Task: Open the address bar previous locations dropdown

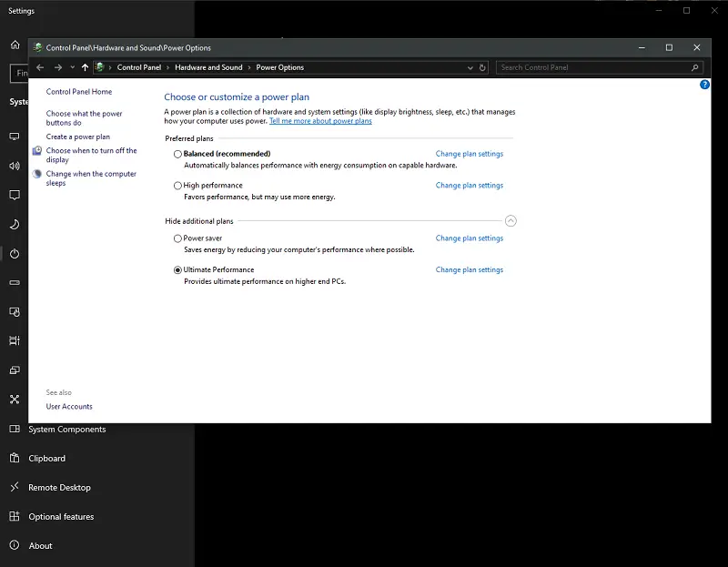Action: (469, 67)
